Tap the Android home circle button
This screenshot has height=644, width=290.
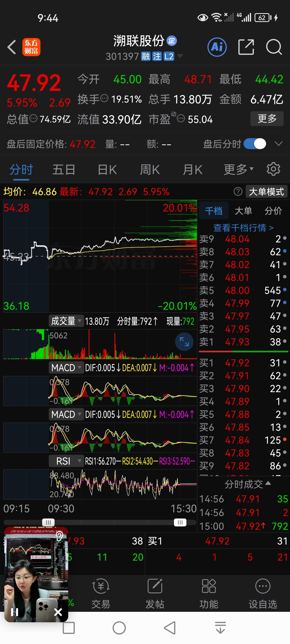tap(119, 628)
